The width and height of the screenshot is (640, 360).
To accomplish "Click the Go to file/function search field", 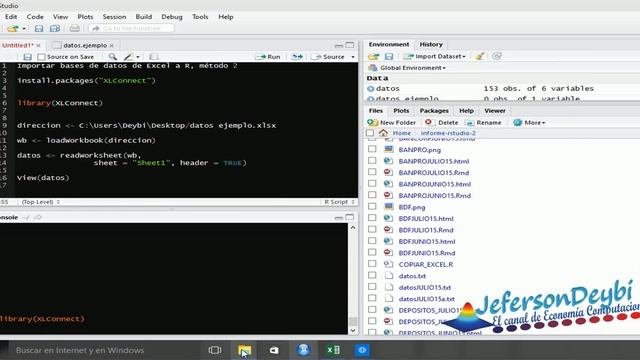I will tap(131, 29).
